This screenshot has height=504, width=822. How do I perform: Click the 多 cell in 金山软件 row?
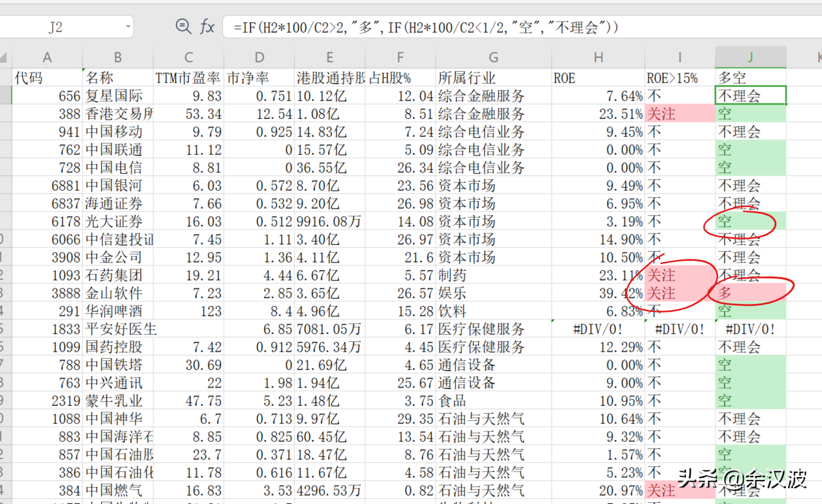(751, 293)
